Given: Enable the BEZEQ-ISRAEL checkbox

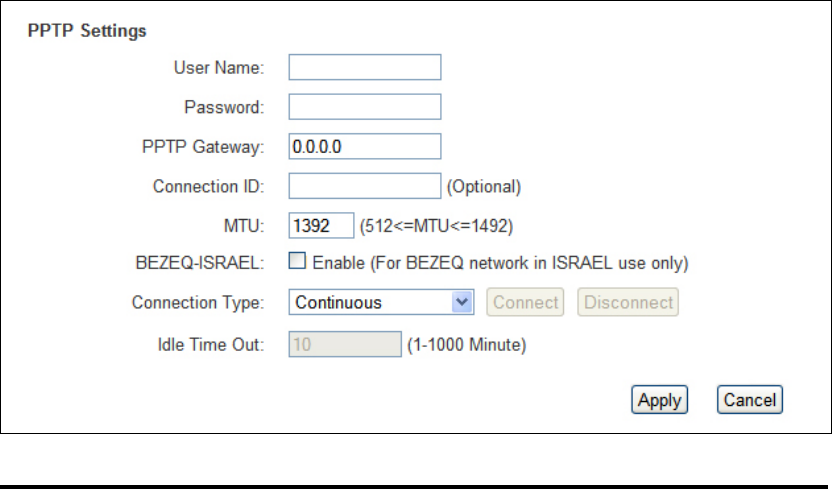Looking at the screenshot, I should [x=297, y=260].
